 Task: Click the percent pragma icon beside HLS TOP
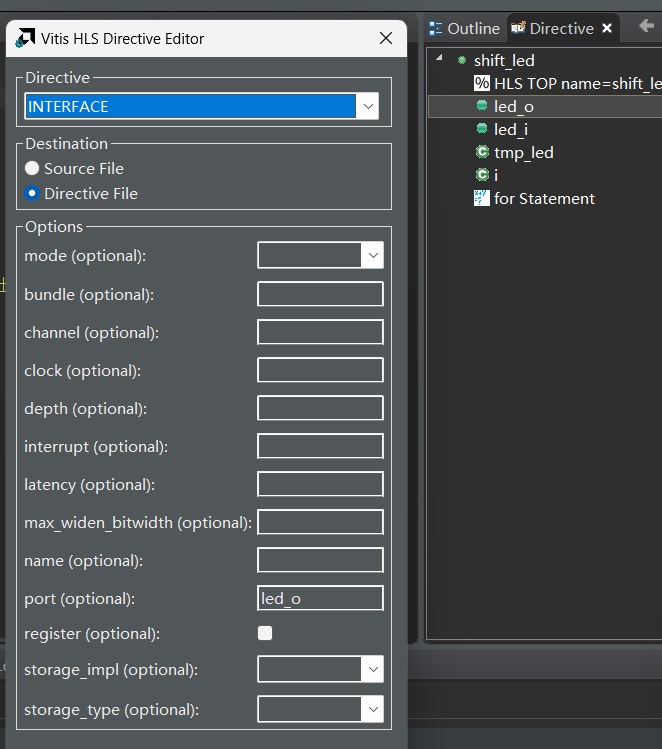click(x=481, y=83)
